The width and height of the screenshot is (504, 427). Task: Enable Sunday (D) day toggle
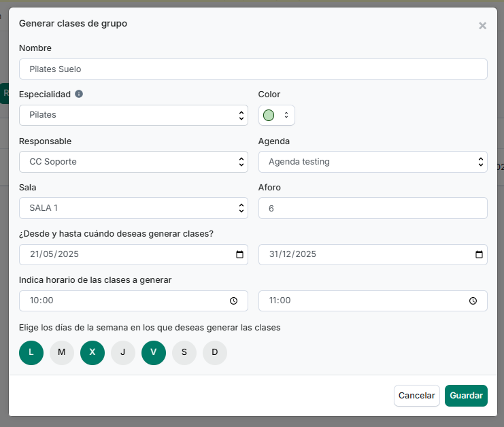point(215,352)
